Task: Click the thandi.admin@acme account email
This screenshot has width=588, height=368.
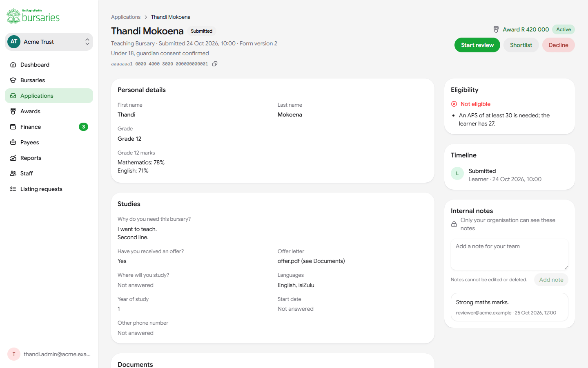Action: click(x=57, y=354)
